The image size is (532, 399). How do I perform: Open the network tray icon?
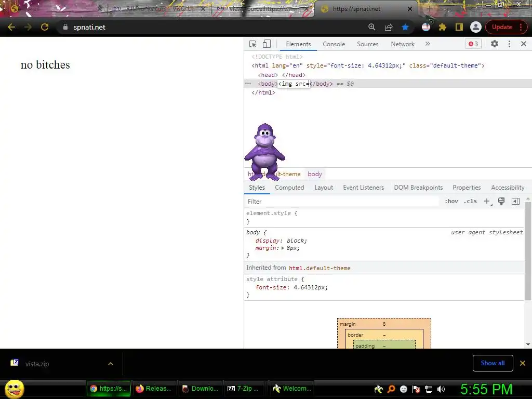429,389
